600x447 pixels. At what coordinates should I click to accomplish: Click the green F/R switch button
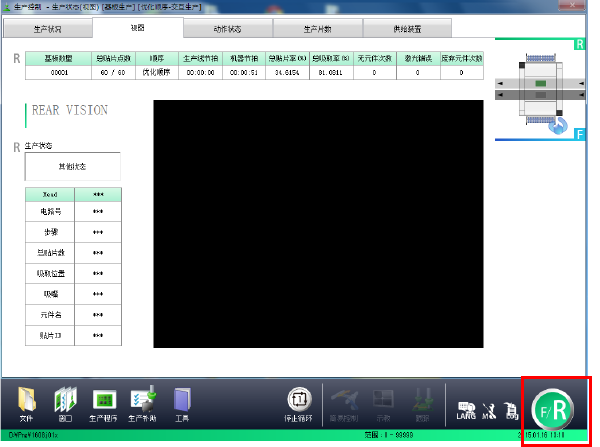pos(552,410)
